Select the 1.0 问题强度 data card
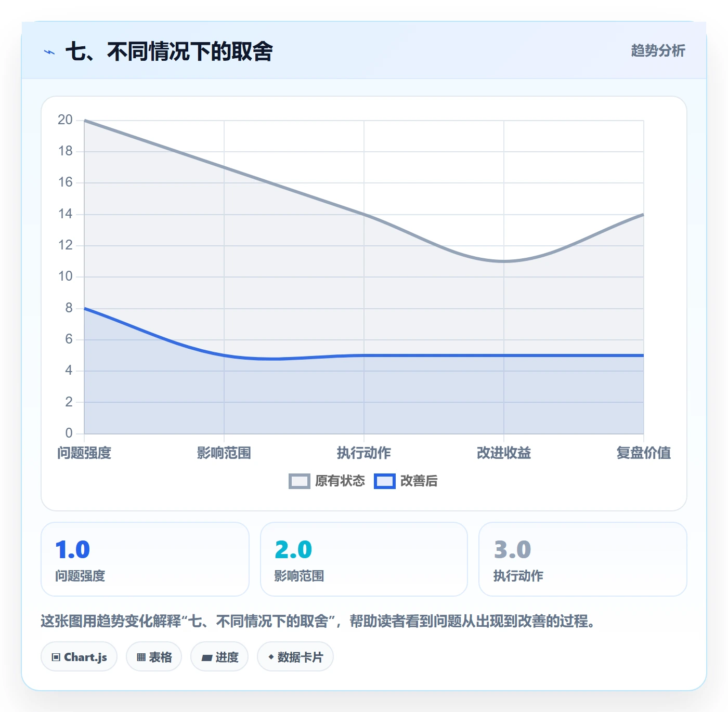Viewport: 728px width, 712px height. (145, 559)
